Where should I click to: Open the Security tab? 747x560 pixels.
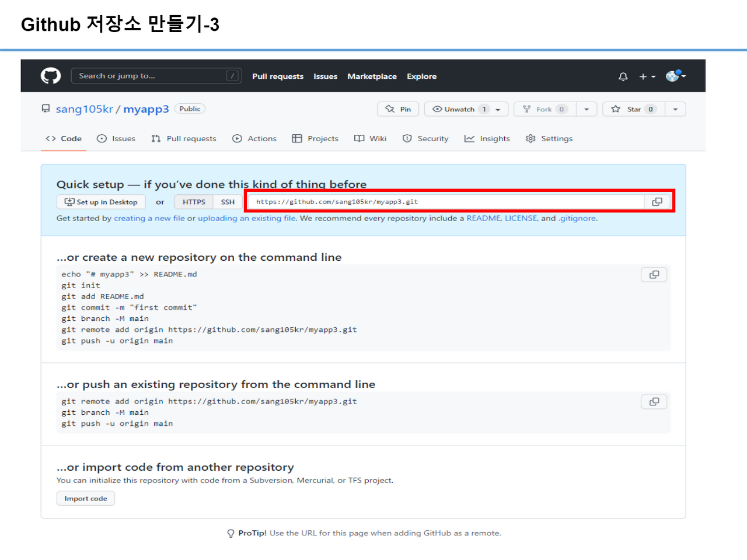point(425,138)
